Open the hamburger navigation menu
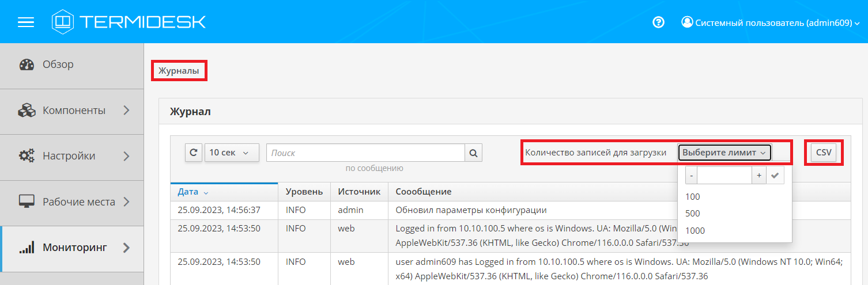The width and height of the screenshot is (868, 285). 26,22
